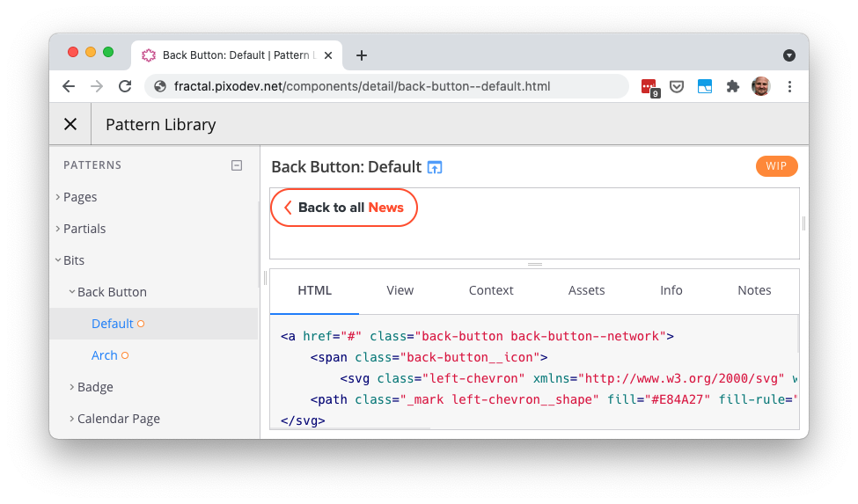Click the browser back arrow
The height and width of the screenshot is (504, 858).
[69, 86]
